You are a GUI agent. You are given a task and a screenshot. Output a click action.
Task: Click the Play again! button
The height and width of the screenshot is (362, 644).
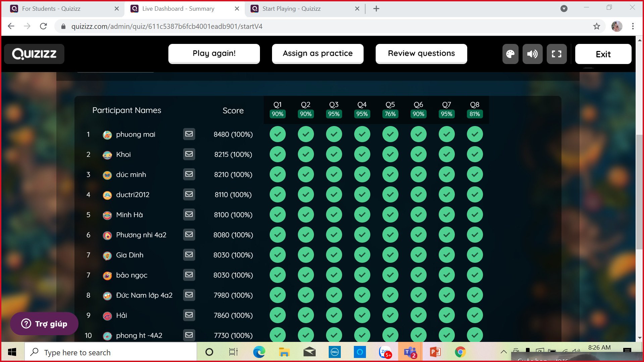[x=214, y=54]
